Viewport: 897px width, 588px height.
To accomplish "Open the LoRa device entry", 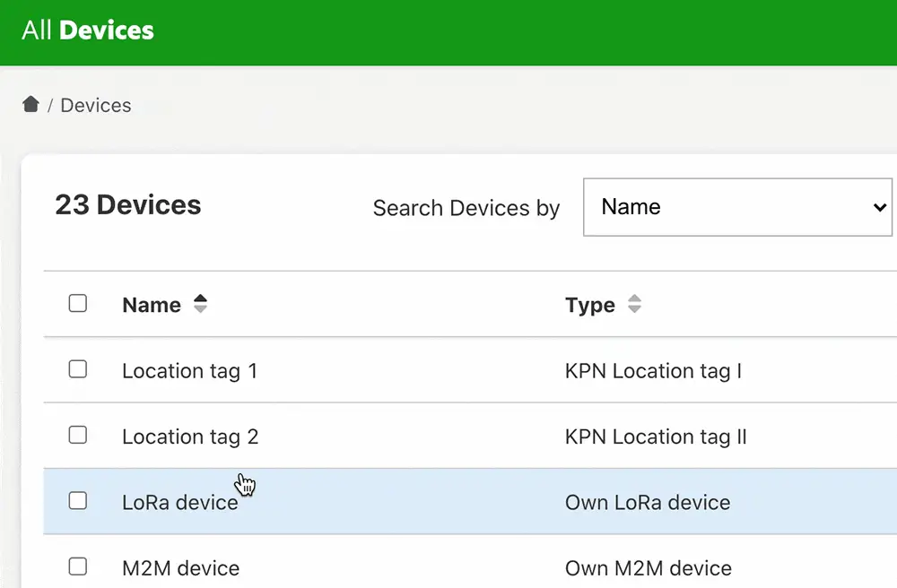I will point(179,503).
